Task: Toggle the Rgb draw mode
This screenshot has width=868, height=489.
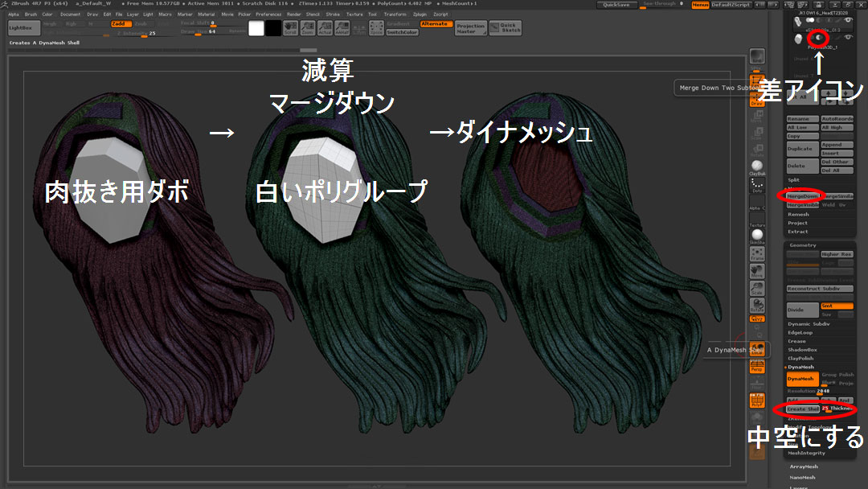Action: (x=75, y=24)
